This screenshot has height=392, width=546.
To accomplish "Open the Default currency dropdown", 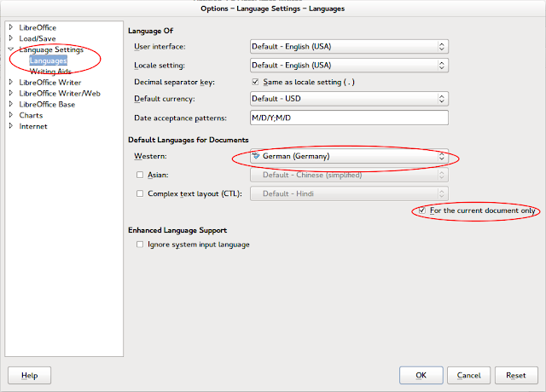I will [x=349, y=100].
